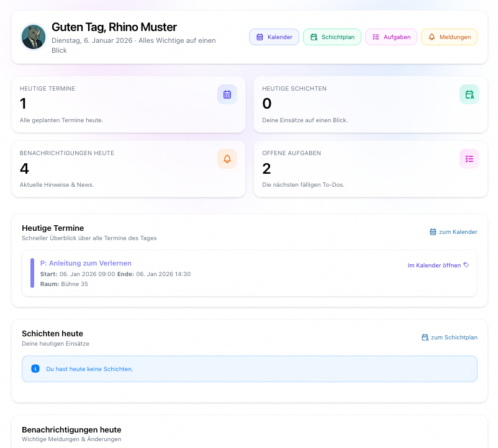
Task: Open appointment 'P: Anleitung zum Verlernen'
Action: point(86,263)
